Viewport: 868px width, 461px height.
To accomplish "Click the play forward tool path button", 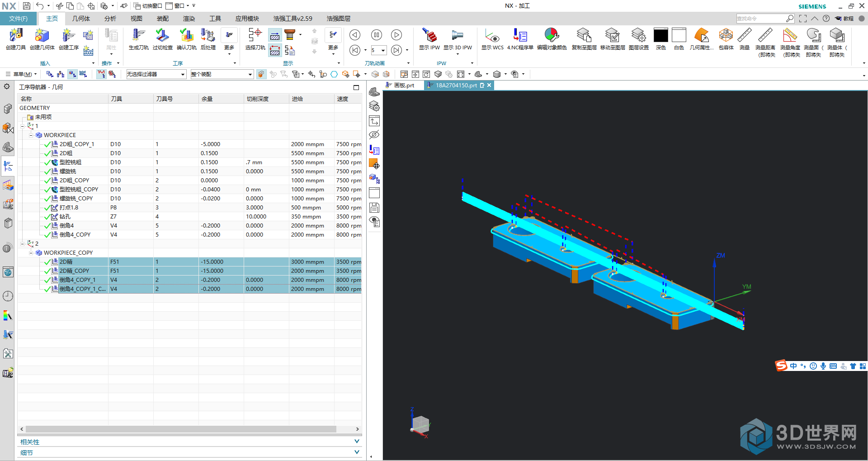I will tap(396, 35).
